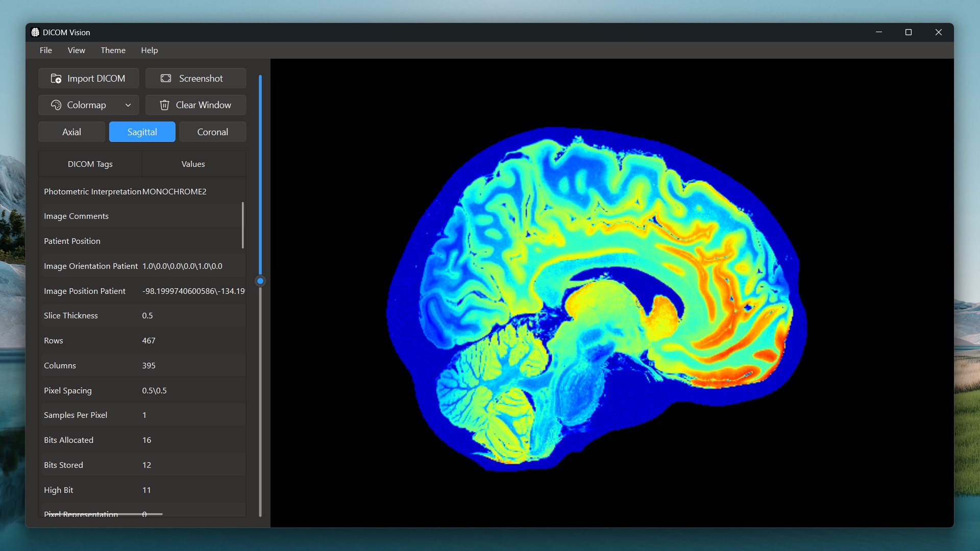Click the trash icon on Clear Window
Image resolution: width=980 pixels, height=551 pixels.
point(164,105)
